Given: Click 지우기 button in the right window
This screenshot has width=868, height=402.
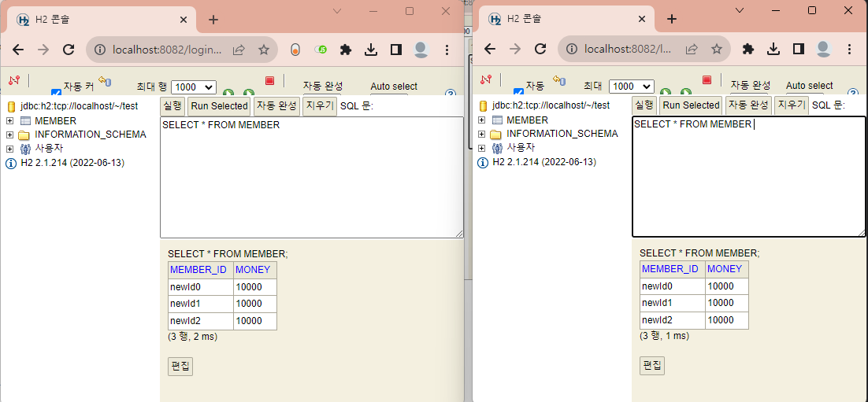Looking at the screenshot, I should (x=791, y=105).
